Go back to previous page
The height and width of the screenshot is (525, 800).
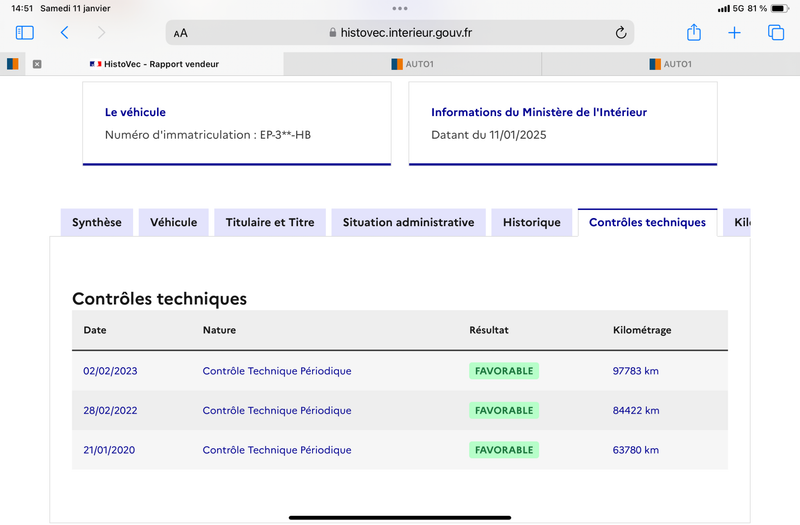point(64,33)
